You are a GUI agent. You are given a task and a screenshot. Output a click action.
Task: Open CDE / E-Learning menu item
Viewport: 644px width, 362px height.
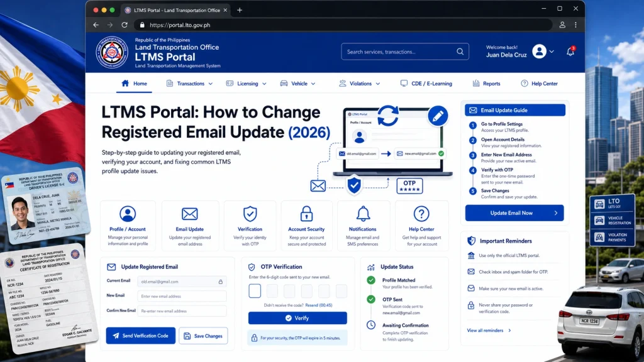tap(426, 84)
